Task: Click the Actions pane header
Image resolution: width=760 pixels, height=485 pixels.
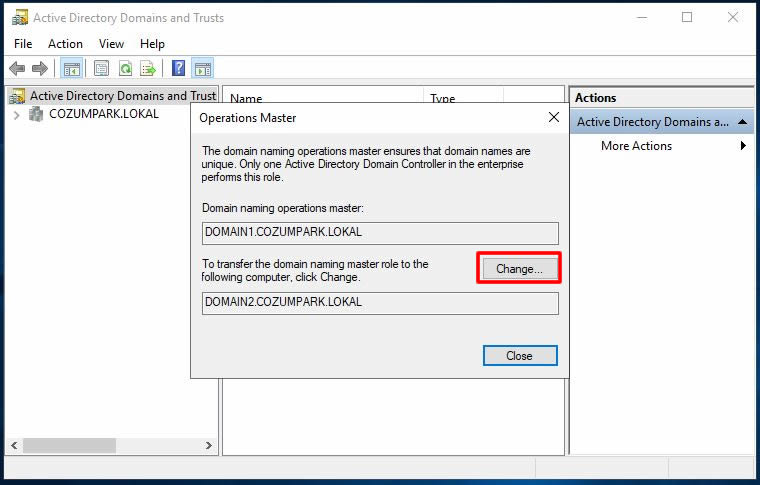Action: tap(662, 98)
